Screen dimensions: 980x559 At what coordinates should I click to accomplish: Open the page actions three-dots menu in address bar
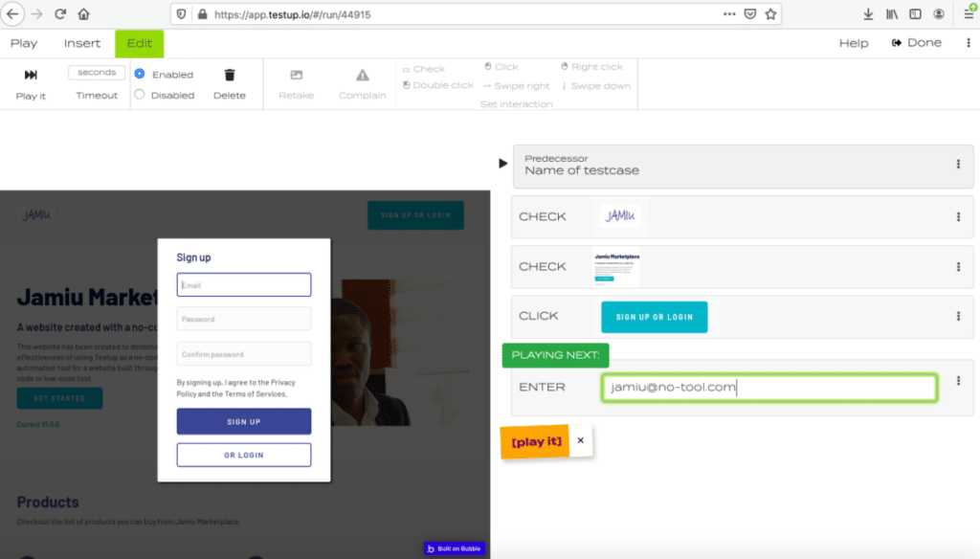click(728, 13)
